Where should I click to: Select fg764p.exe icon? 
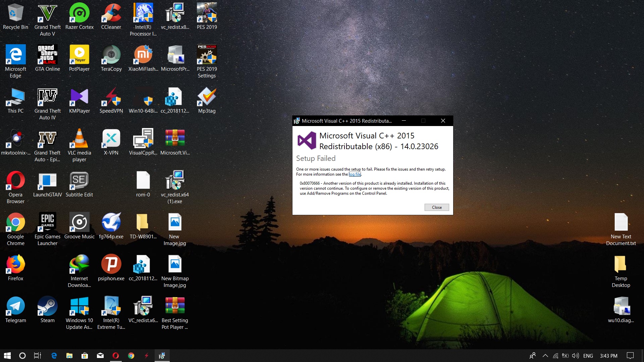pyautogui.click(x=111, y=226)
